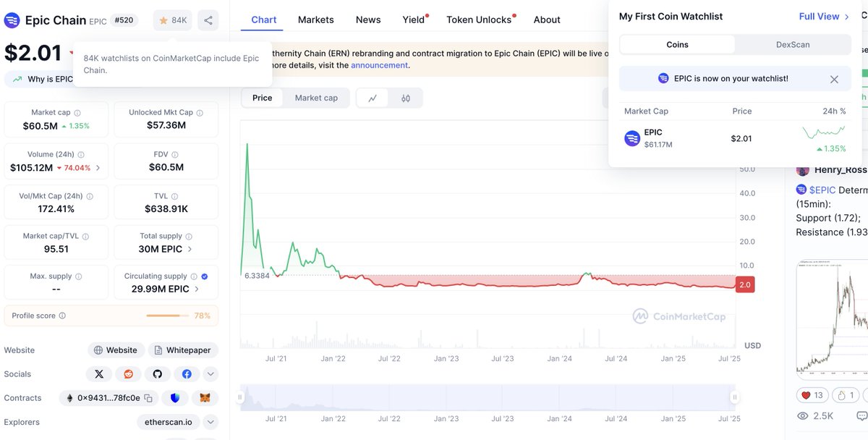This screenshot has width=868, height=440.
Task: Open the Whitepaper link button
Action: 183,350
